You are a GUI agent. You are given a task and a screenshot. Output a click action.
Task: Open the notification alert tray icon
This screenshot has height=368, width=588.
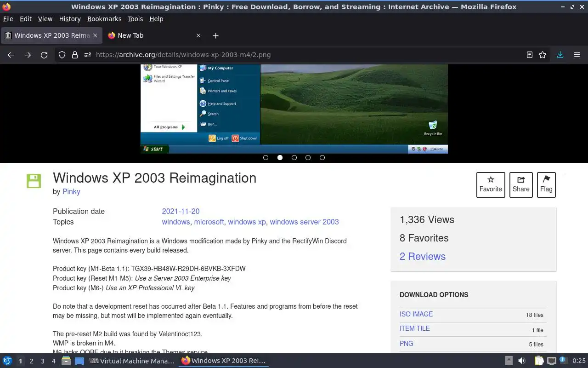pyautogui.click(x=564, y=361)
